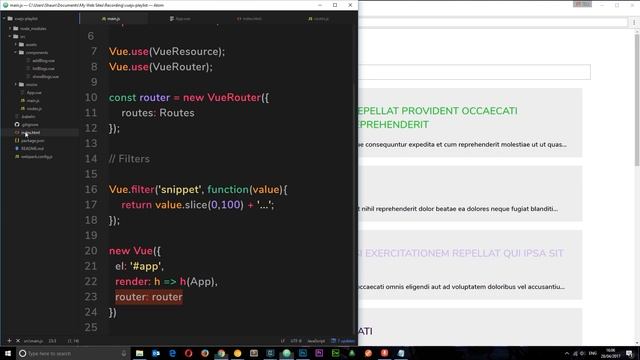Expand the node_modules folder in tree
The image size is (640, 360).
pyautogui.click(x=10, y=29)
